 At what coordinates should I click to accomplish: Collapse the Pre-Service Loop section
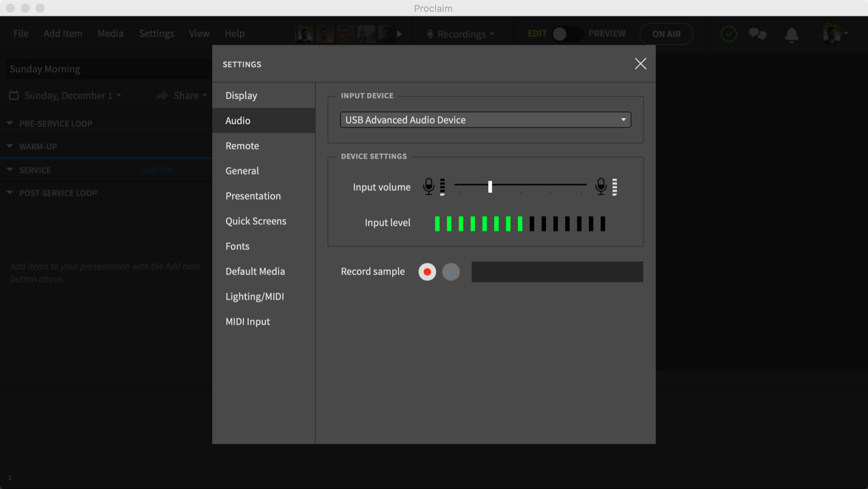[10, 124]
